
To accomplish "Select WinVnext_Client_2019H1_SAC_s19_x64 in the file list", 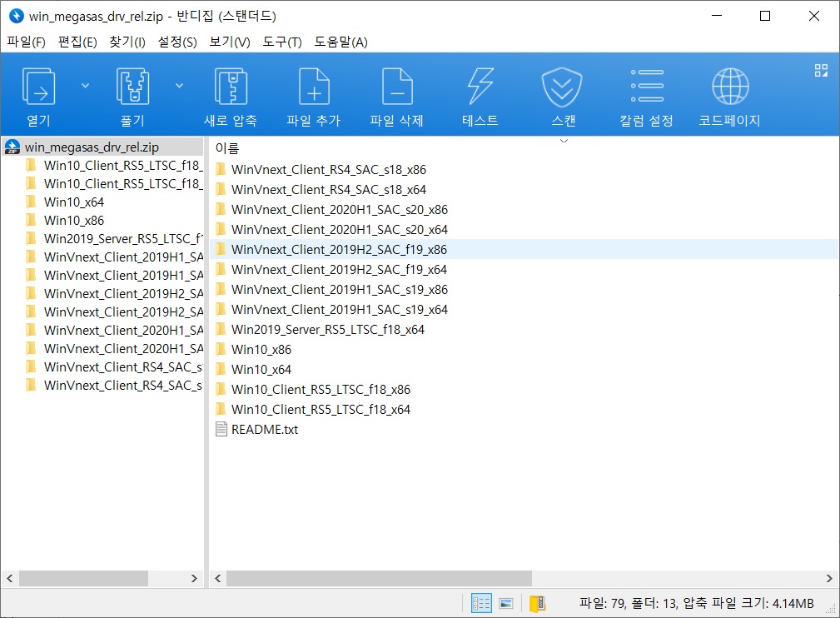I will coord(340,310).
